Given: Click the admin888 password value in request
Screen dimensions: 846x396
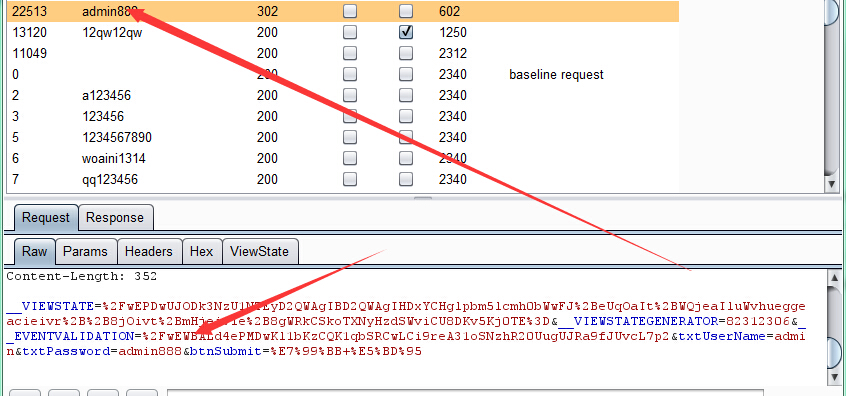Looking at the screenshot, I should (x=150, y=351).
